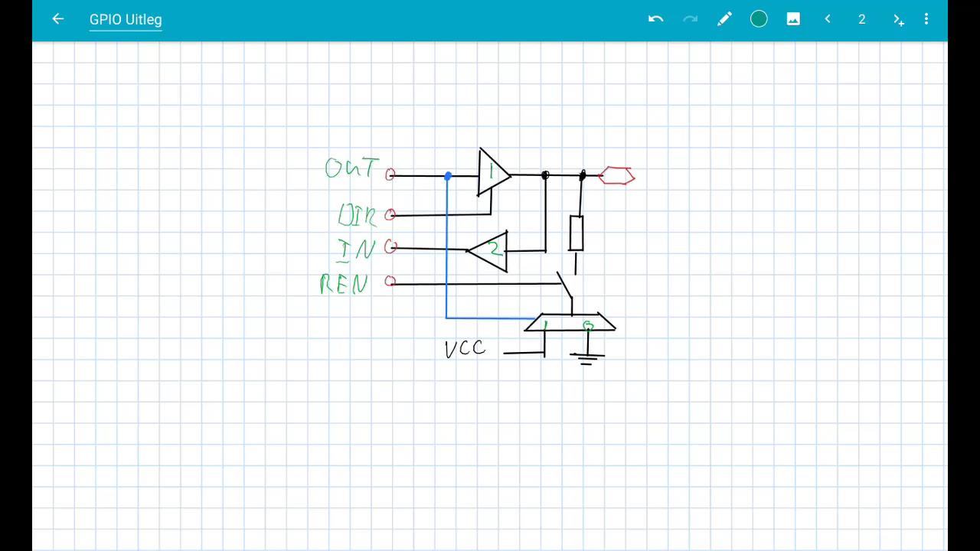This screenshot has width=980, height=551.
Task: Add a new page to the note
Action: point(898,19)
